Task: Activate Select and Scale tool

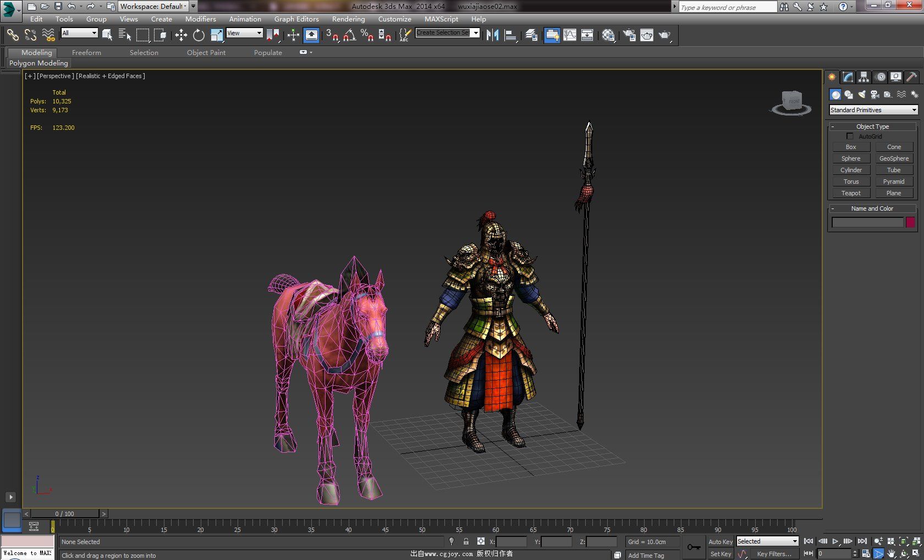Action: 217,35
